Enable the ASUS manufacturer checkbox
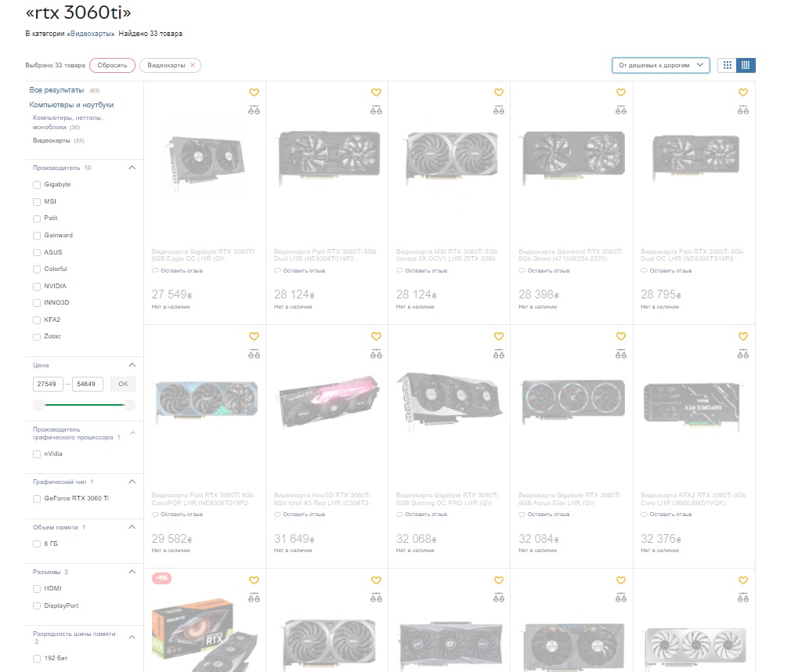The height and width of the screenshot is (672, 791). click(x=37, y=252)
